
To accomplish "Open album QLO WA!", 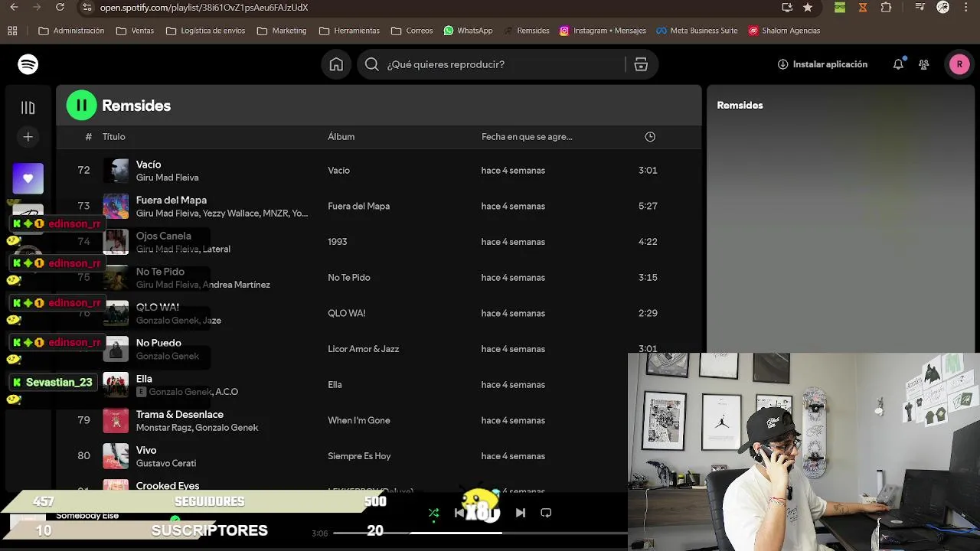I will click(346, 313).
